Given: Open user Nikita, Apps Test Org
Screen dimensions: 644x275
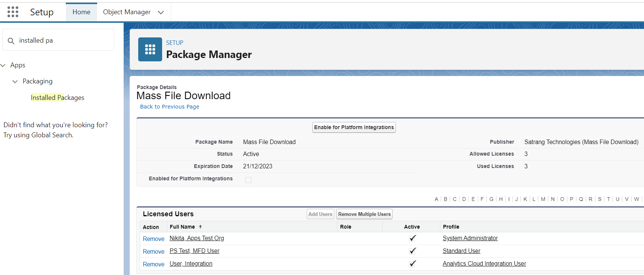Looking at the screenshot, I should (197, 238).
